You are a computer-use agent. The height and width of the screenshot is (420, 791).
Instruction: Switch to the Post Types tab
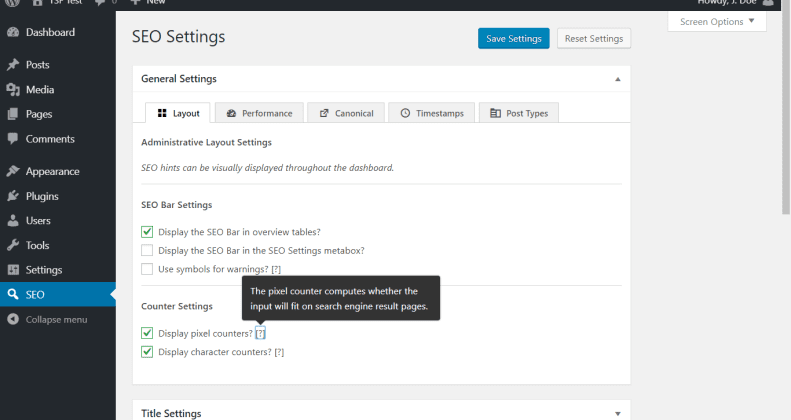tap(519, 113)
